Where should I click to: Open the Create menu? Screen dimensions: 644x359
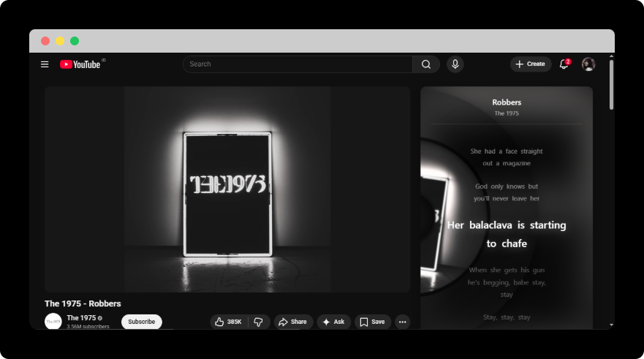coord(530,64)
